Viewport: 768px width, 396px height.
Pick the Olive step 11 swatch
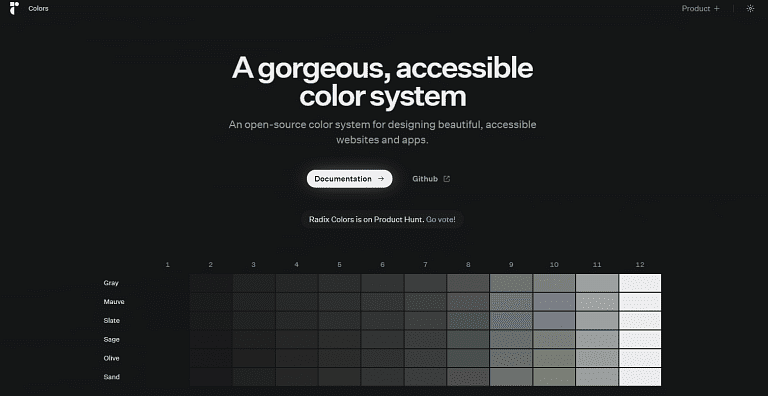point(597,358)
